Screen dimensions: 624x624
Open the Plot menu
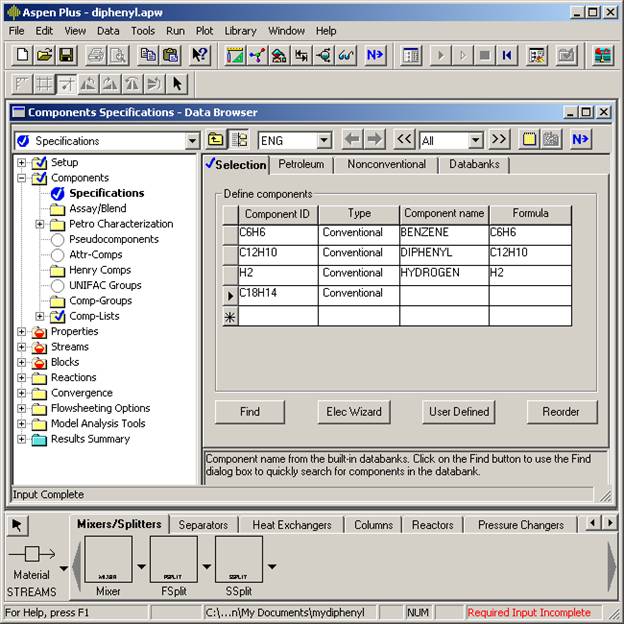204,31
